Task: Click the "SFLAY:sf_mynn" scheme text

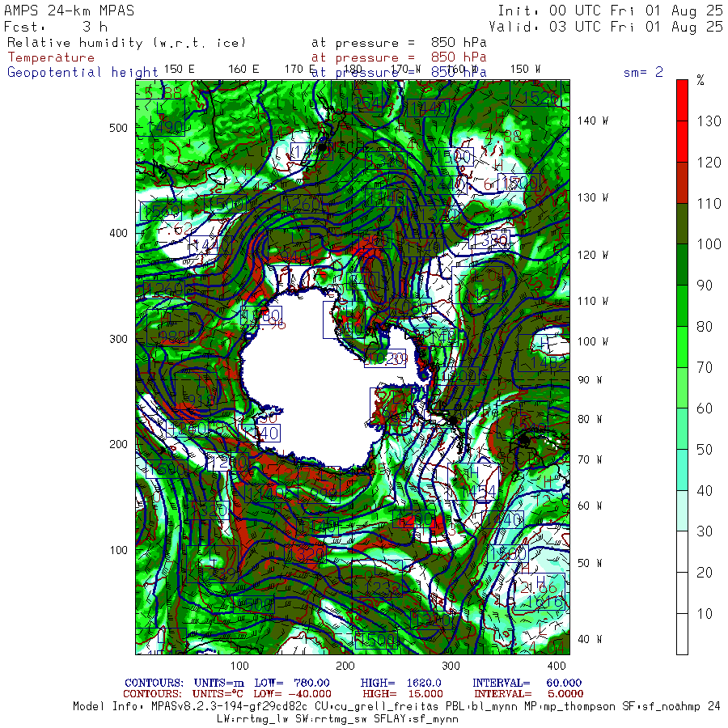Action: pyautogui.click(x=416, y=719)
